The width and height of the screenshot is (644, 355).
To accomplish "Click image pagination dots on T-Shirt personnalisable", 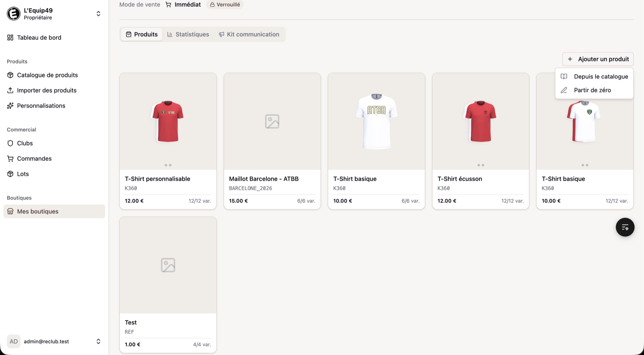I will [x=168, y=165].
